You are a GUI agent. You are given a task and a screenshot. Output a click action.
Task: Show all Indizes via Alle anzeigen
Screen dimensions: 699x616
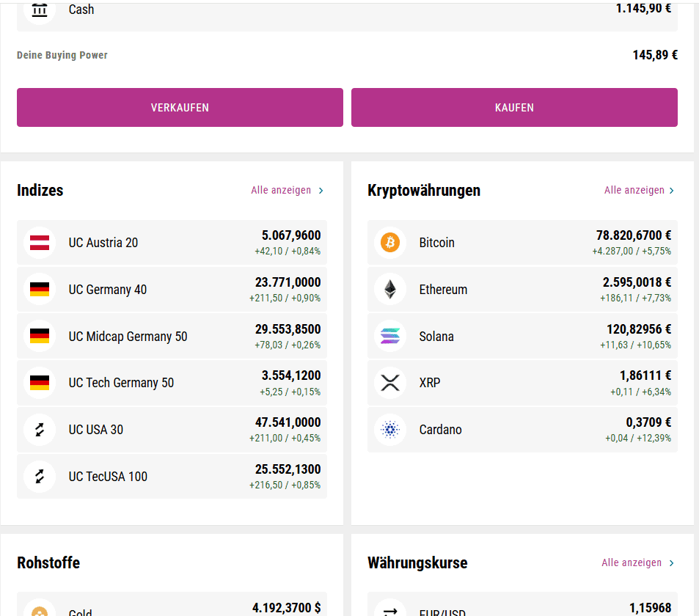(281, 191)
